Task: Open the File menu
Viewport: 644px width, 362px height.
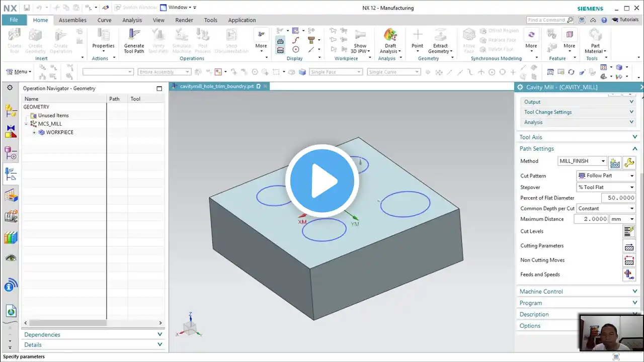Action: (14, 20)
